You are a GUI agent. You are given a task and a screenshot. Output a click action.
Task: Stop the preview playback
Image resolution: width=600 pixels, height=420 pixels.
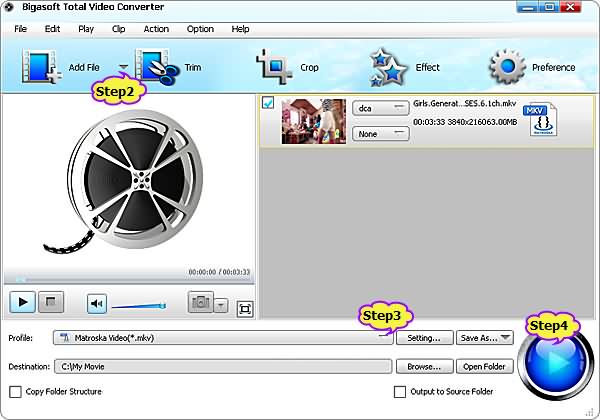(x=51, y=302)
